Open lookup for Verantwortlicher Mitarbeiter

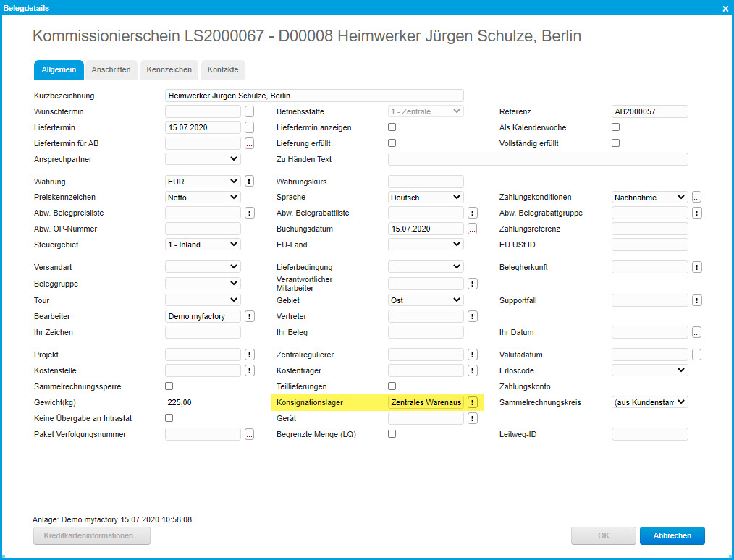[x=473, y=284]
